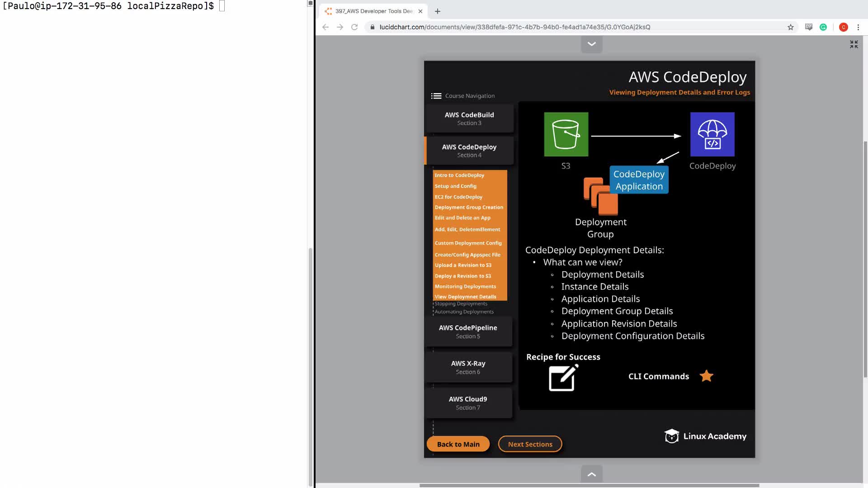The image size is (868, 488).
Task: Click the browser address bar
Action: click(x=514, y=27)
